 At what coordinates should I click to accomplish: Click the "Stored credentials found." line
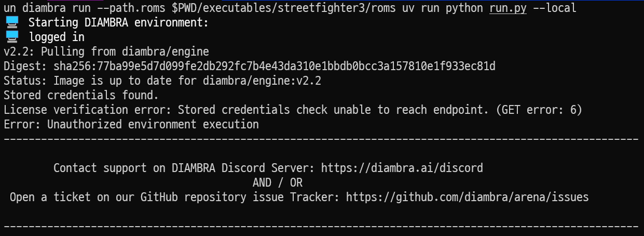(x=81, y=95)
